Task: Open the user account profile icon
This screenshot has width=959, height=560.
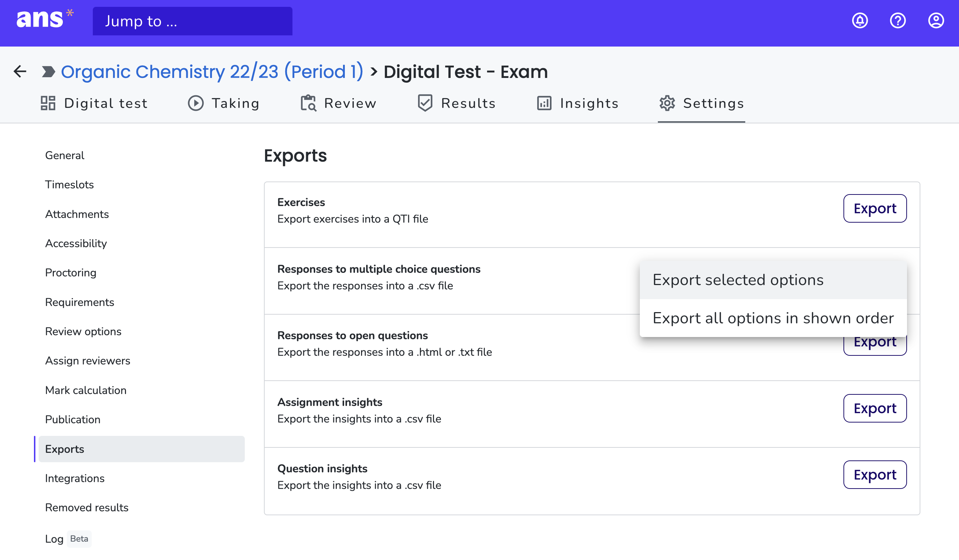Action: pos(936,21)
